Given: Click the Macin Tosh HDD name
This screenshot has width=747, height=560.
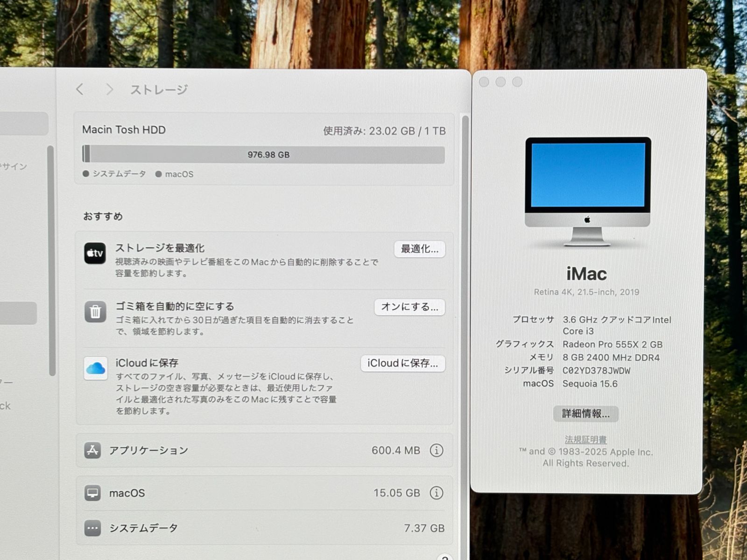Looking at the screenshot, I should (x=124, y=130).
